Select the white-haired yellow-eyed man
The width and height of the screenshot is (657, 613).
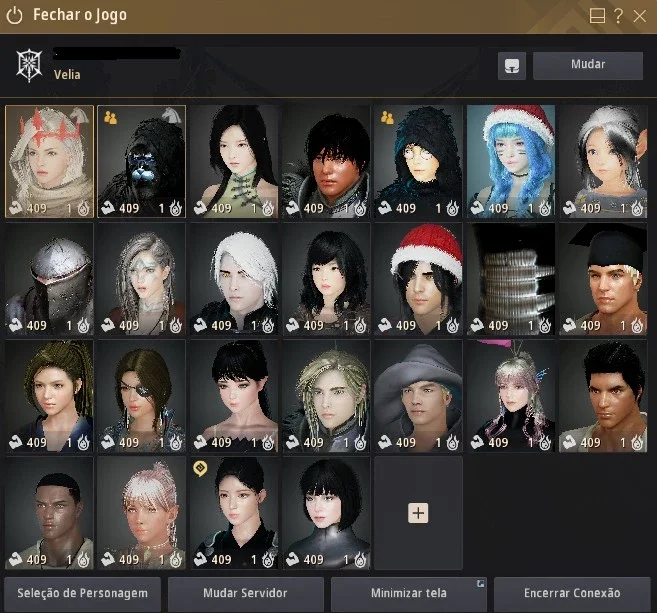click(234, 279)
